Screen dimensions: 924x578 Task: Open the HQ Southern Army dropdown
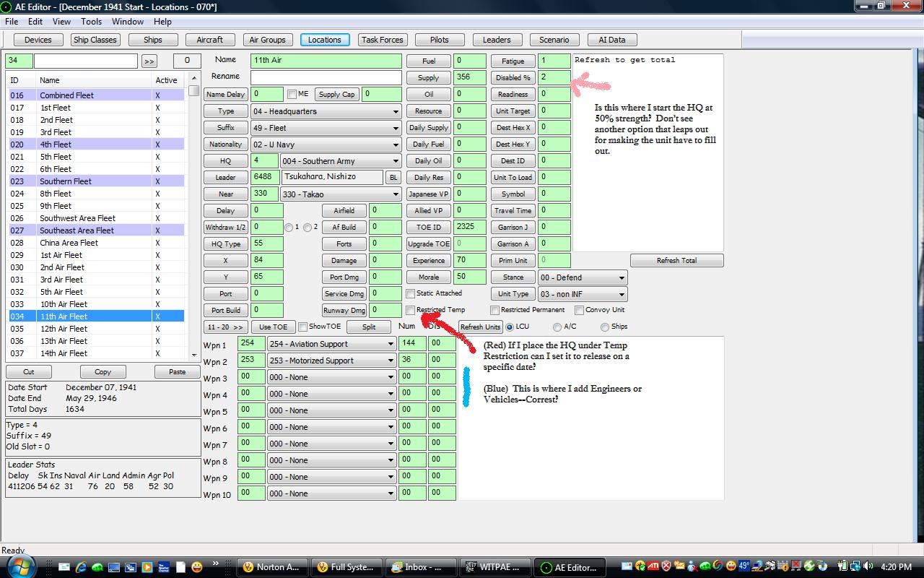point(341,161)
